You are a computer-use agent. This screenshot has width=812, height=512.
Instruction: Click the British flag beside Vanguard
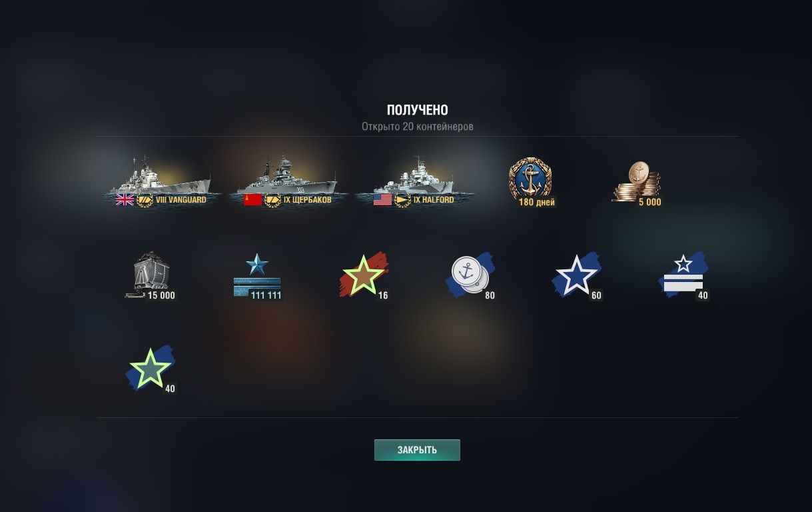click(x=125, y=200)
